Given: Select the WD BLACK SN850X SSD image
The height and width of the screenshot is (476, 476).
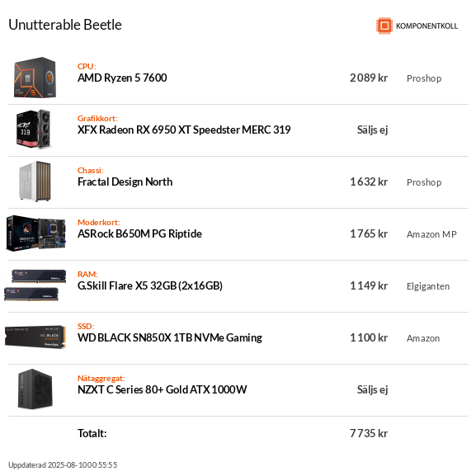Looking at the screenshot, I should [35, 337].
